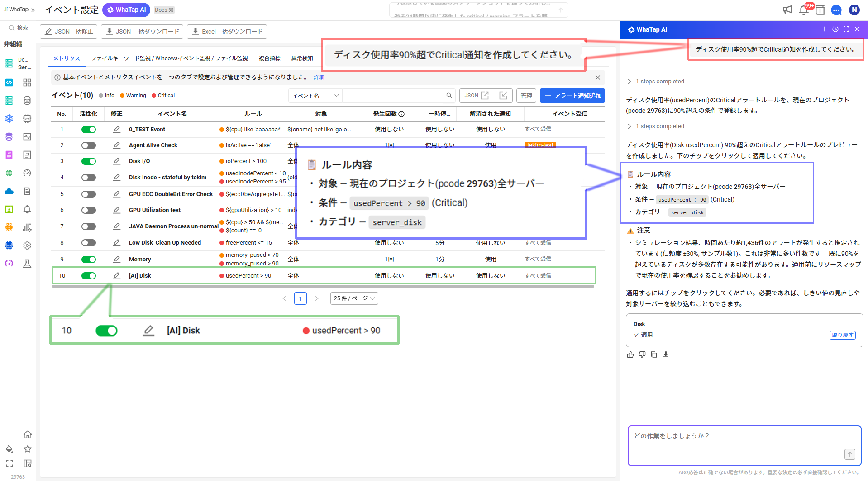This screenshot has width=868, height=481.
Task: Click the WhaTap AI button in header
Action: 126,10
